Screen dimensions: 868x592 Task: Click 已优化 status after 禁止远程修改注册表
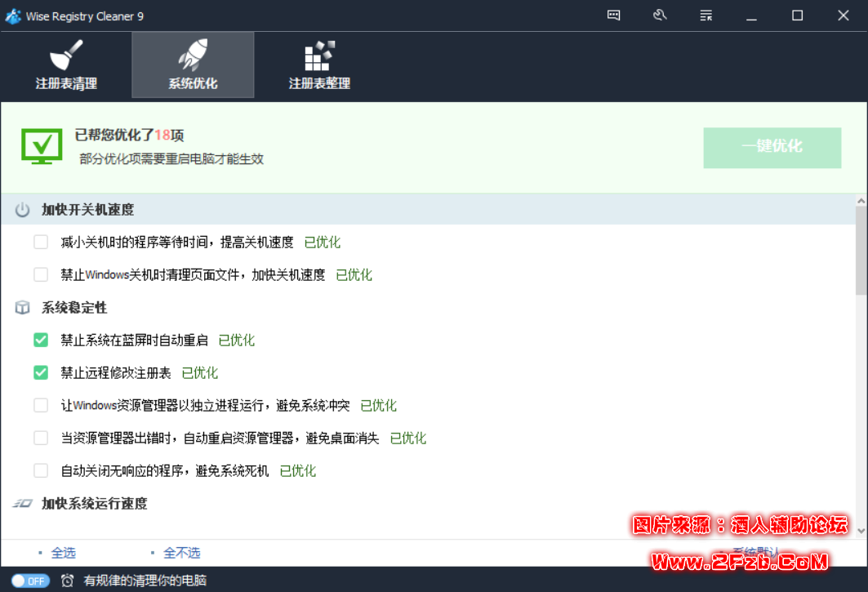click(x=200, y=372)
